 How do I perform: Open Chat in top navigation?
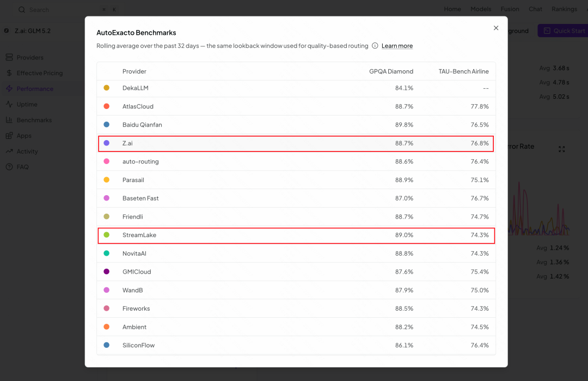point(536,9)
